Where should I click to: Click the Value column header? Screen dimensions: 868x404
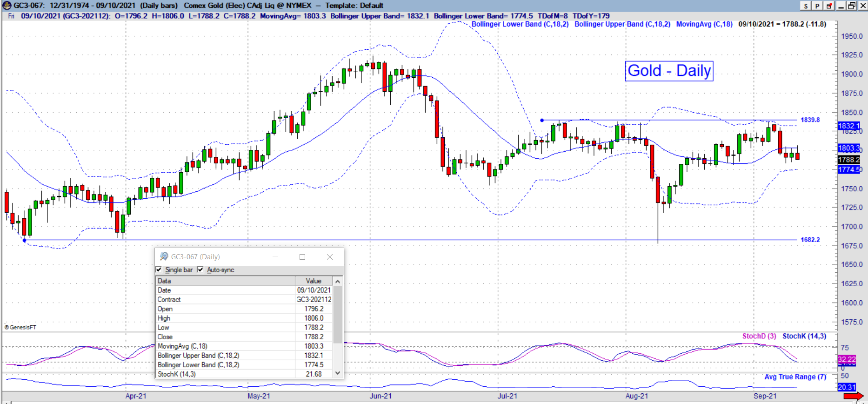click(x=314, y=281)
